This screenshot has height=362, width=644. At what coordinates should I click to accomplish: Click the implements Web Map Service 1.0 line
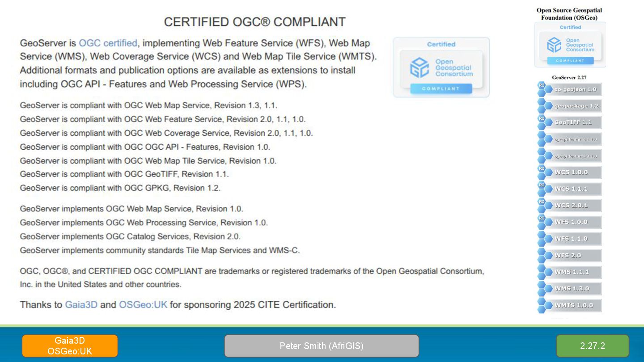point(131,209)
